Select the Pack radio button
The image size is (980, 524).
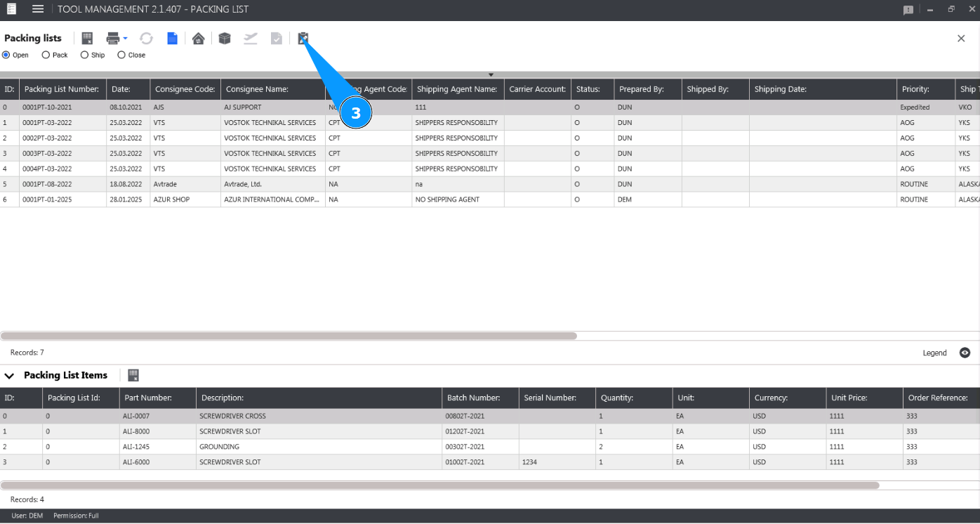(x=46, y=55)
